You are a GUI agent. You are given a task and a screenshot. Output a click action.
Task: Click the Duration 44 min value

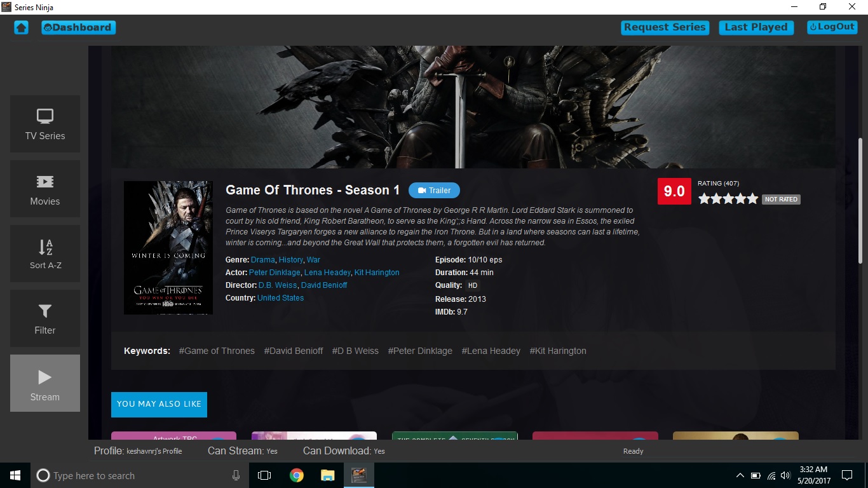coord(482,273)
